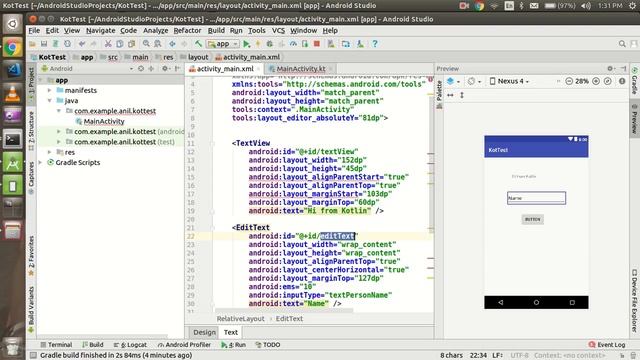Open the Refactor menu
Image resolution: width=640 pixels, height=360 pixels.
click(187, 31)
